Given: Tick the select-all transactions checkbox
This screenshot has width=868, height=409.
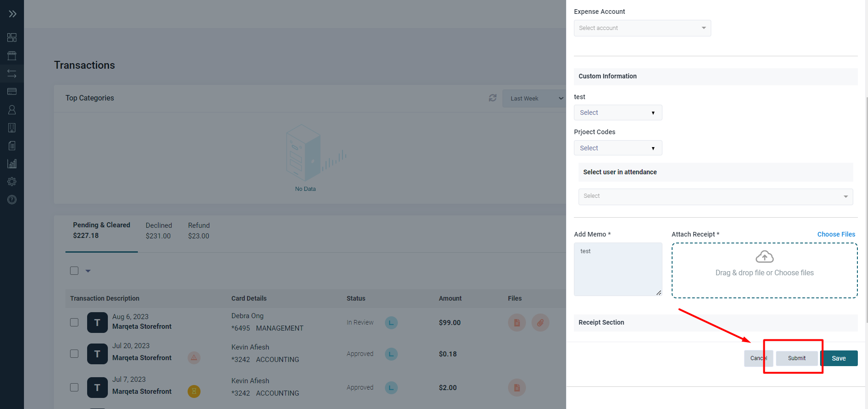Looking at the screenshot, I should (x=74, y=271).
